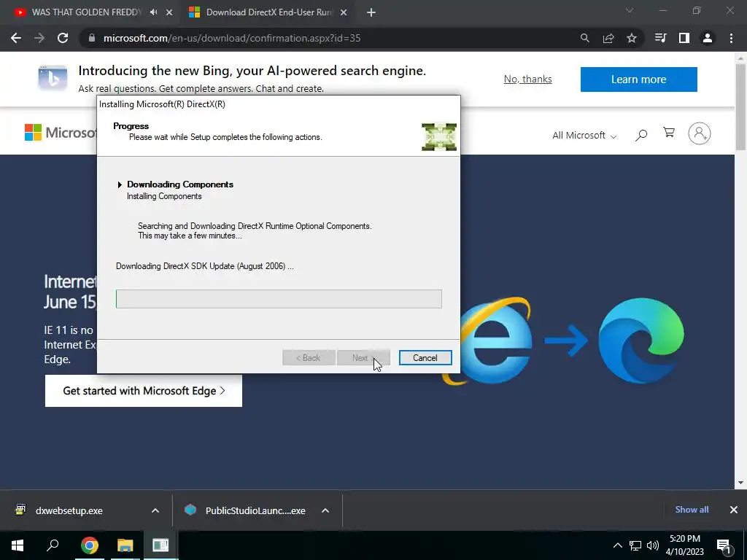Viewport: 747px width, 560px height.
Task: Click Installing Components step text
Action: point(164,196)
